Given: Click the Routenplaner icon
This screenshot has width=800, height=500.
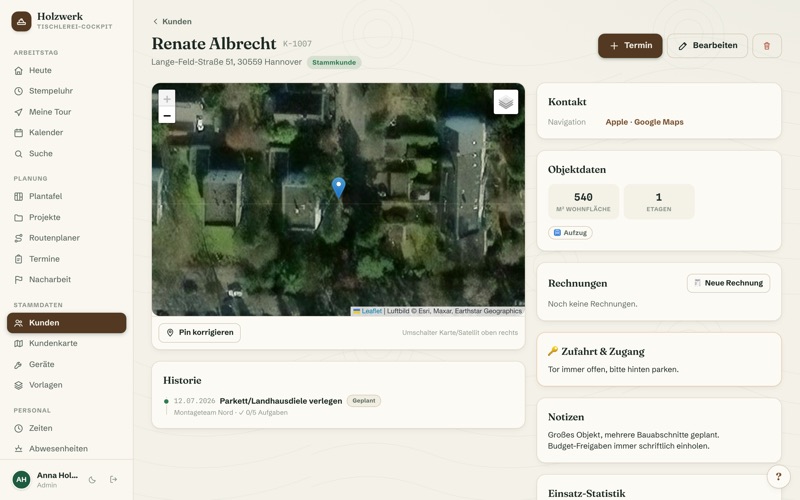Looking at the screenshot, I should click(18, 238).
